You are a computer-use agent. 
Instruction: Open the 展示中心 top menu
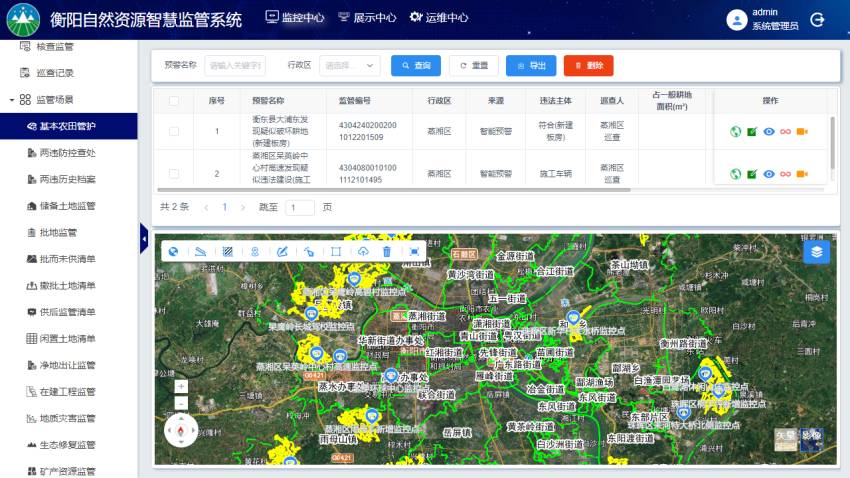coord(367,18)
